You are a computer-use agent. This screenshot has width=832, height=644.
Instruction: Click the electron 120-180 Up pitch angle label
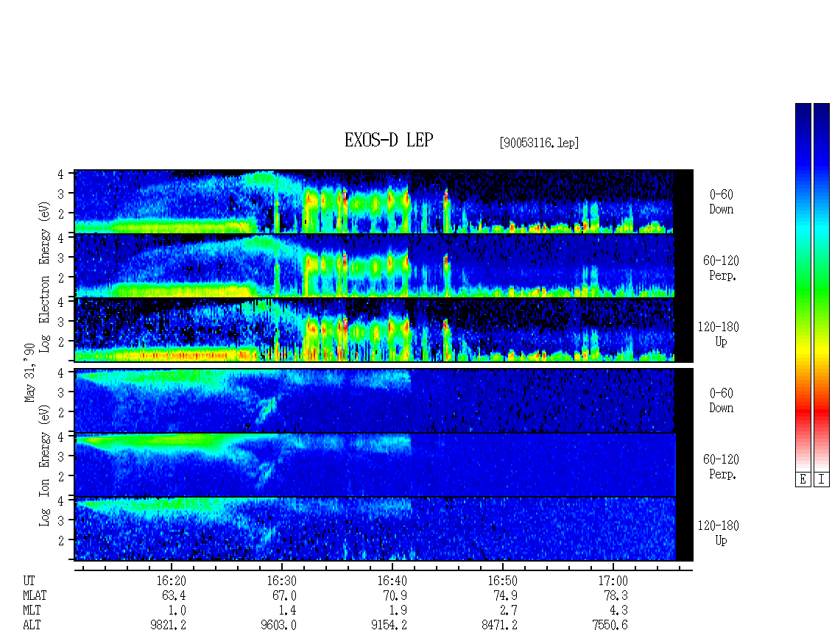pyautogui.click(x=719, y=334)
